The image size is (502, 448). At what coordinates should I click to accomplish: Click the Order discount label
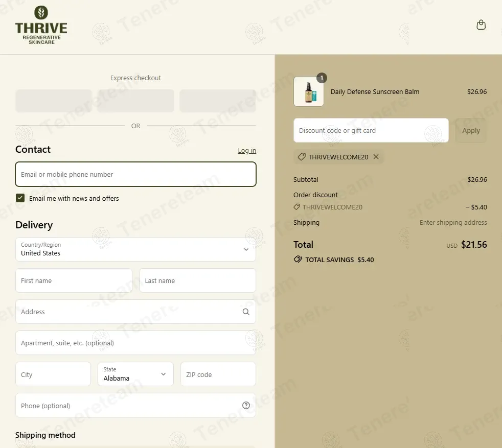pyautogui.click(x=315, y=195)
